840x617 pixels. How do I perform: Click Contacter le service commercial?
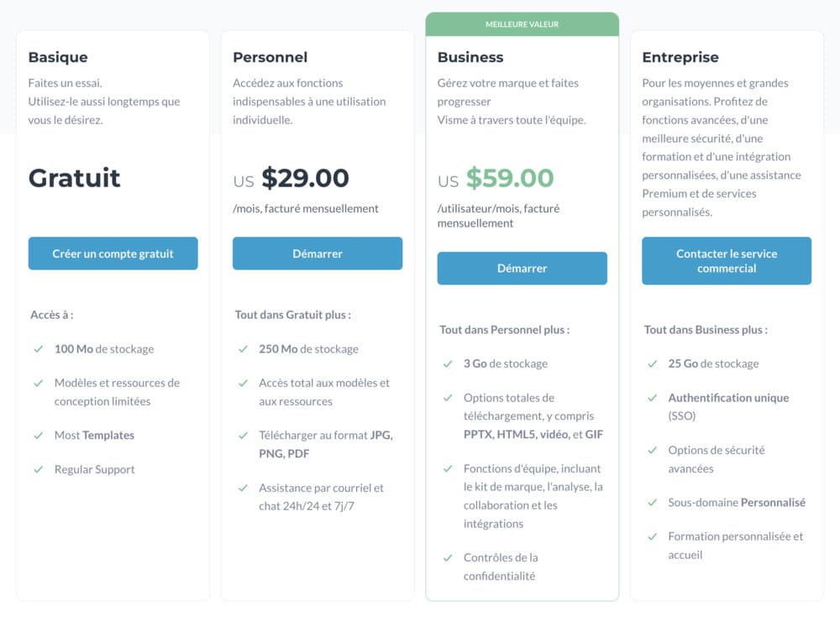click(x=726, y=260)
